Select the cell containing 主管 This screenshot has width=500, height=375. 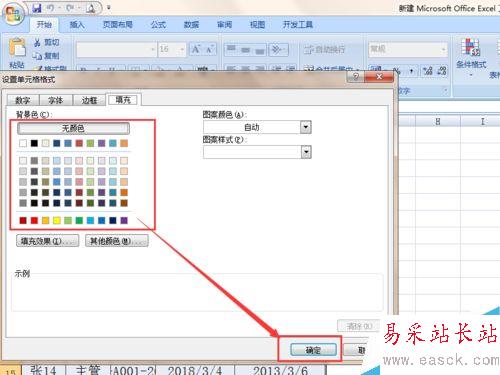(x=88, y=370)
